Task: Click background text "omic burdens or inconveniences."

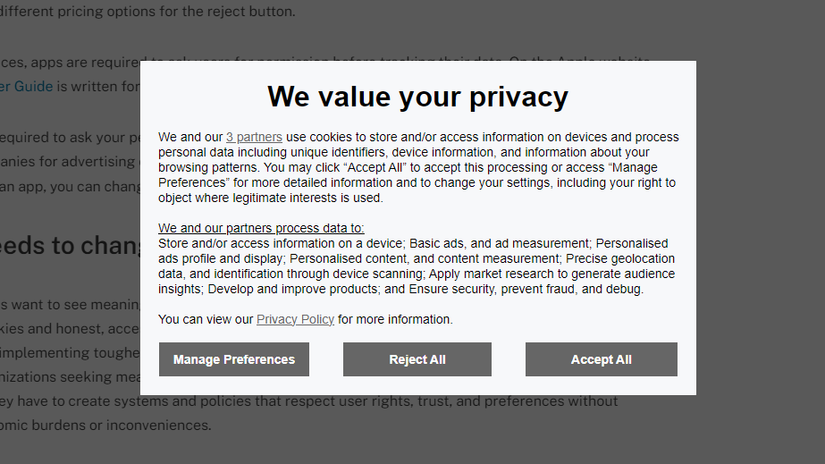Action: click(105, 425)
